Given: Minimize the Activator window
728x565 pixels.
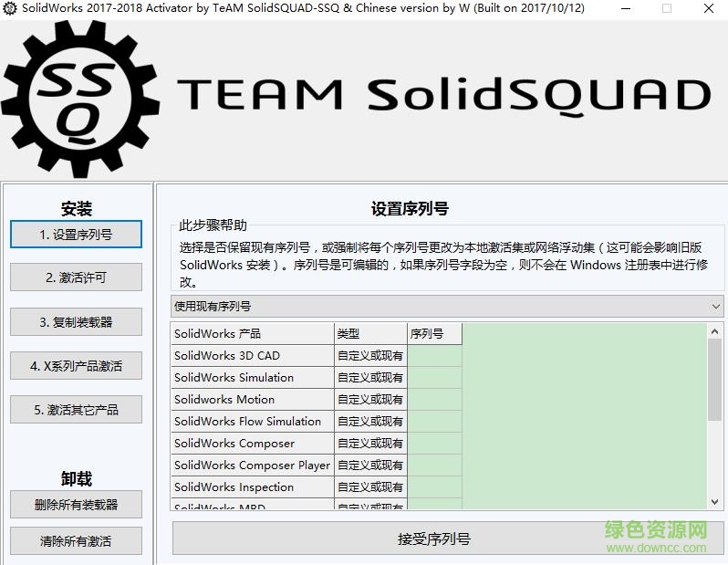Looking at the screenshot, I should tap(626, 8).
